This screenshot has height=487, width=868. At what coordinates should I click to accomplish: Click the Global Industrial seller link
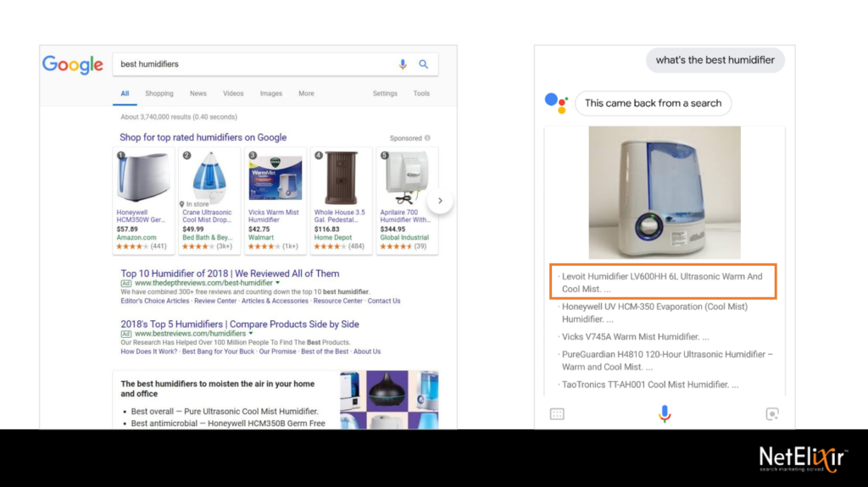pos(404,237)
